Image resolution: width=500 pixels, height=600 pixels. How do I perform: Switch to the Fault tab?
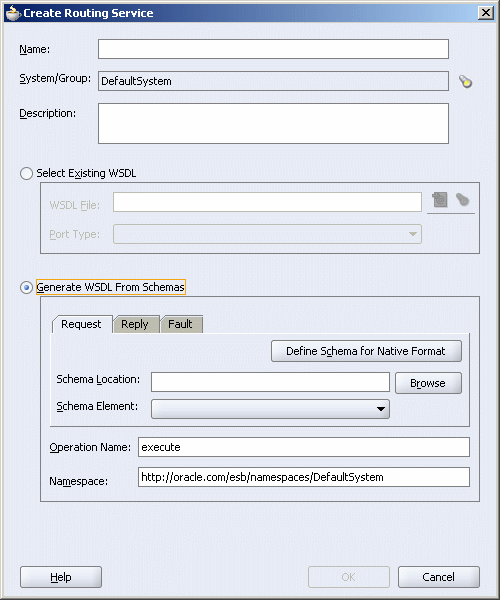tap(181, 324)
